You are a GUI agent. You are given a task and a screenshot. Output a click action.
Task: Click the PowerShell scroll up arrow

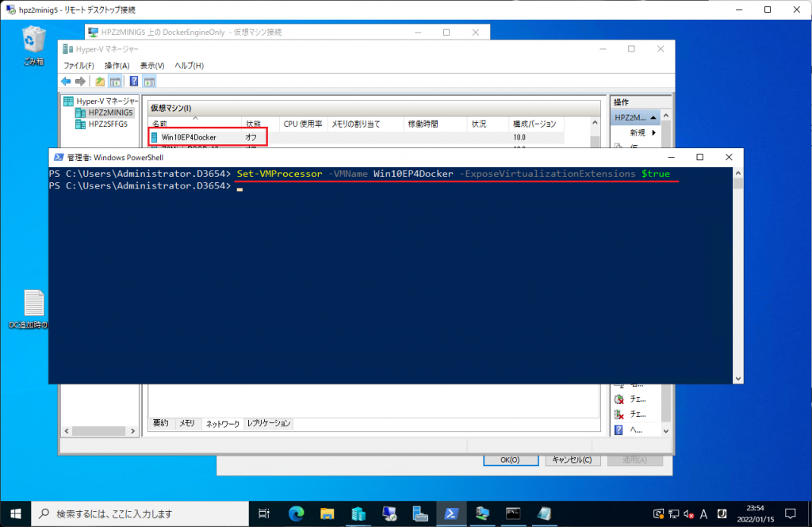point(738,173)
